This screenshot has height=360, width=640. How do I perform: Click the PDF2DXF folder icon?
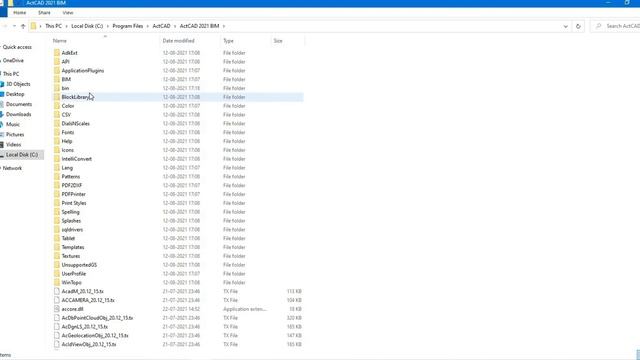57,185
